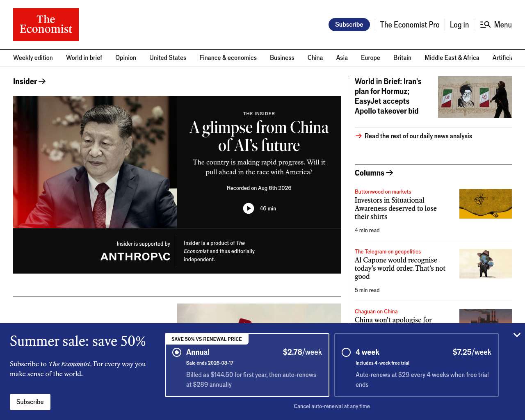The width and height of the screenshot is (525, 420).
Task: Click the 5 min read label
Action: coord(367,290)
